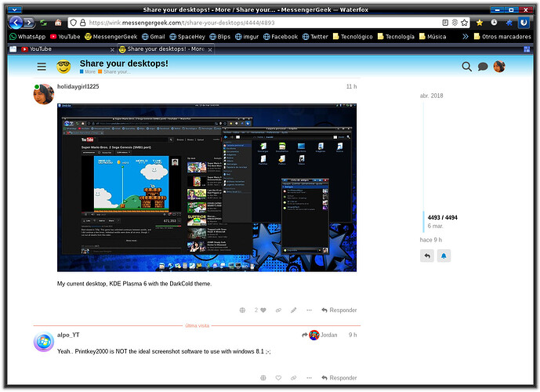Viewport: 540px width, 392px height.
Task: Reload the page with the green refresh icon
Action: pyautogui.click(x=43, y=23)
